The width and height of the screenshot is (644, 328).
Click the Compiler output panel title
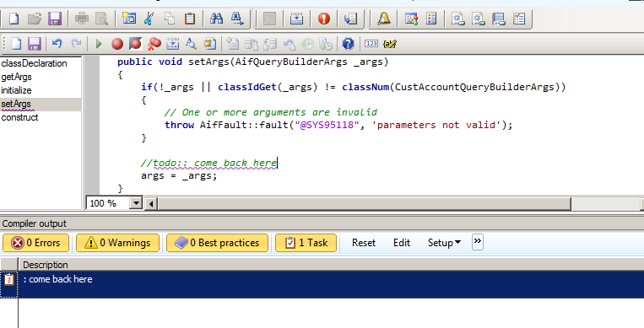tap(34, 223)
